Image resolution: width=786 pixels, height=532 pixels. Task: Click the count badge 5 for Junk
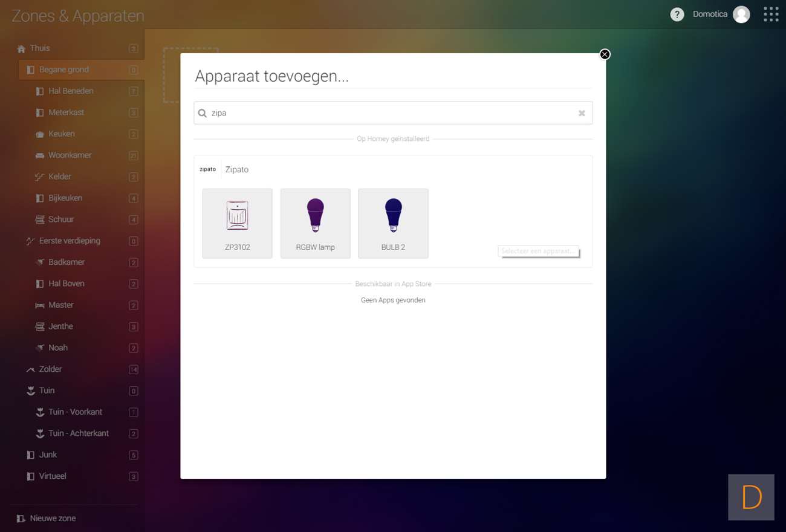pos(134,455)
